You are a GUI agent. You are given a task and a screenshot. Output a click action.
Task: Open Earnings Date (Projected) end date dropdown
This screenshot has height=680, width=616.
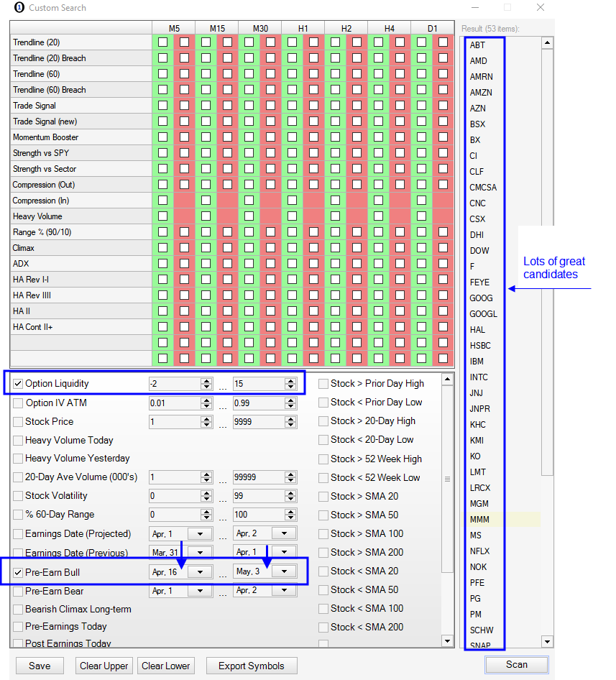[x=284, y=533]
